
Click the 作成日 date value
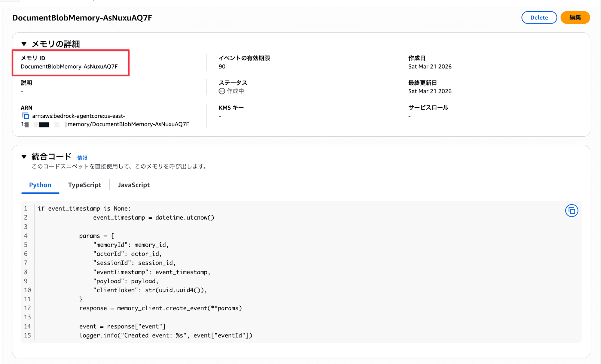pos(430,67)
